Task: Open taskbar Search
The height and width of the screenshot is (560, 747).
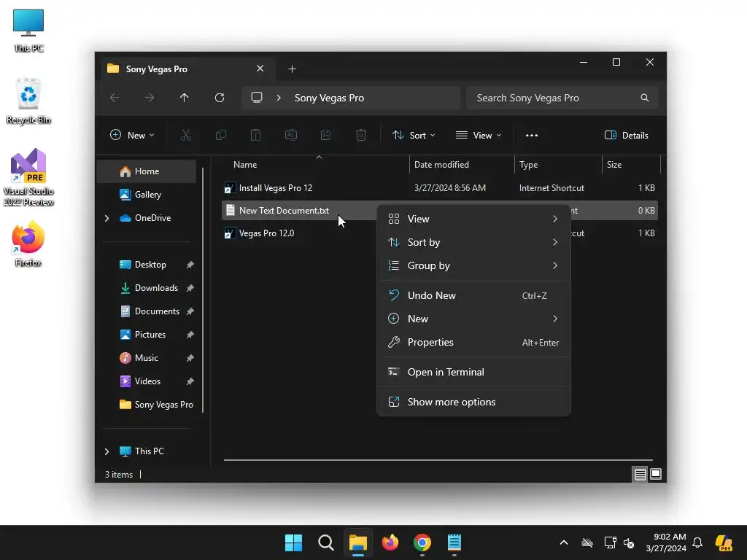Action: [x=326, y=542]
